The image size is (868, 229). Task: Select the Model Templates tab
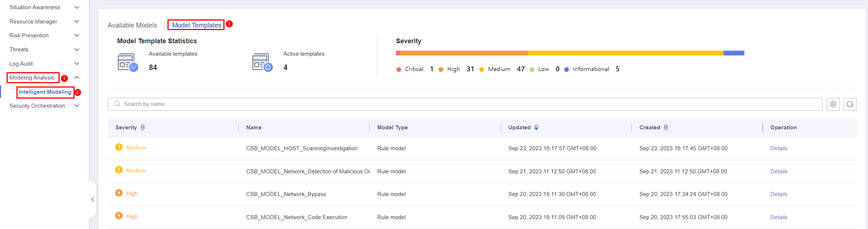pyautogui.click(x=196, y=25)
